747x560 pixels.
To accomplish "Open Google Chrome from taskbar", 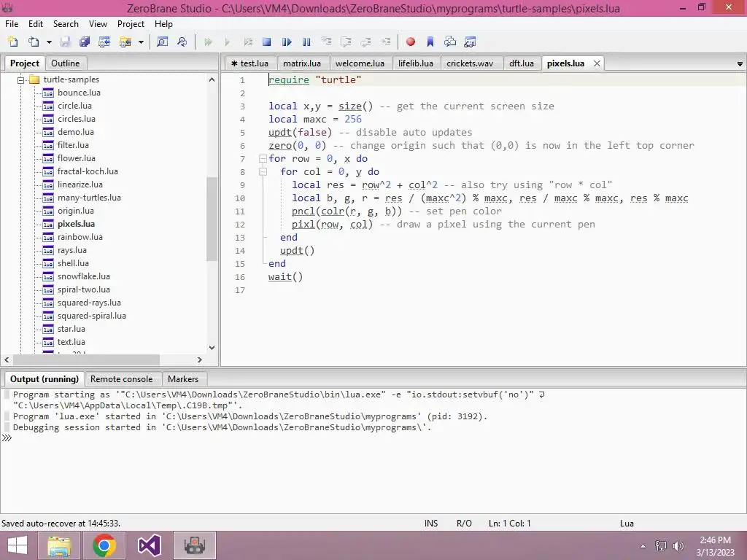I will click(x=104, y=545).
